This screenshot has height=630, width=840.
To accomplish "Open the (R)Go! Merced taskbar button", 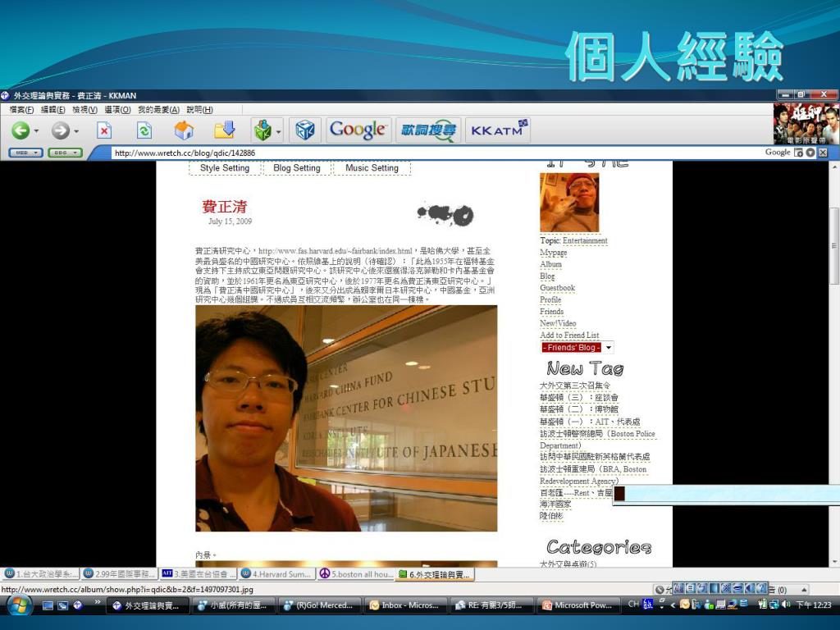I will [321, 605].
